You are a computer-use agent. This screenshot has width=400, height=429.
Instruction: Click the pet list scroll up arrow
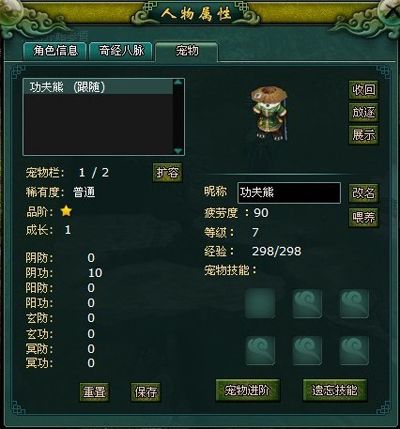[178, 82]
